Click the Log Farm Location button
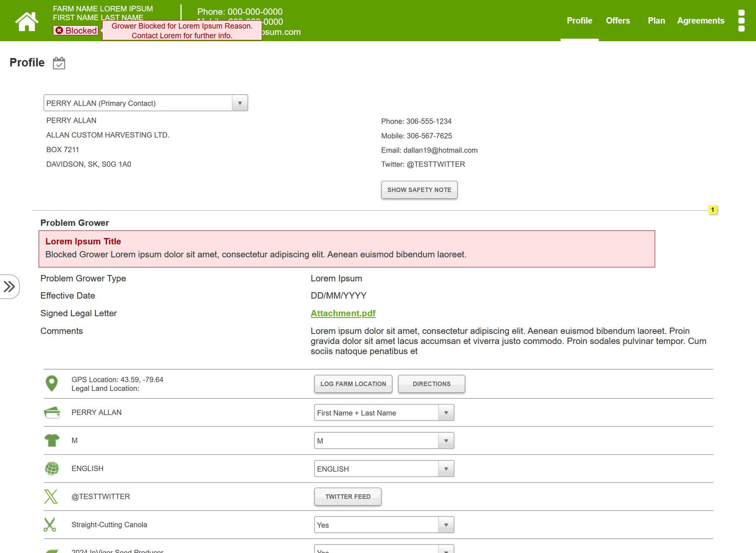Viewport: 756px width, 553px height. click(353, 384)
